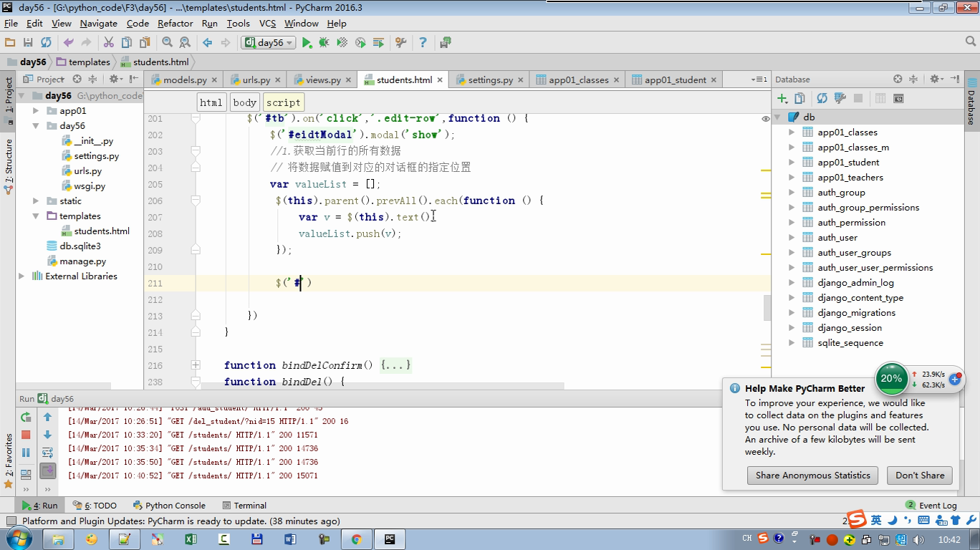Switch to the app01_student tab

(675, 79)
